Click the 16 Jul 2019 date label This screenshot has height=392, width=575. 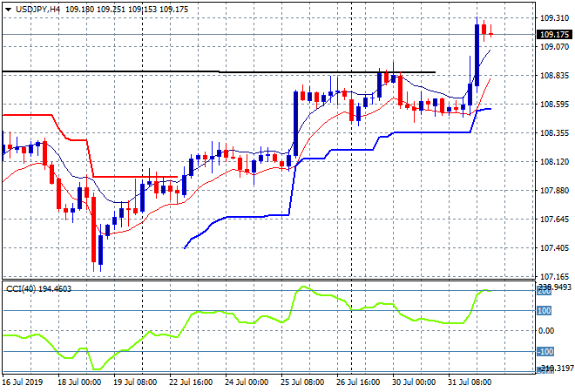coord(23,382)
